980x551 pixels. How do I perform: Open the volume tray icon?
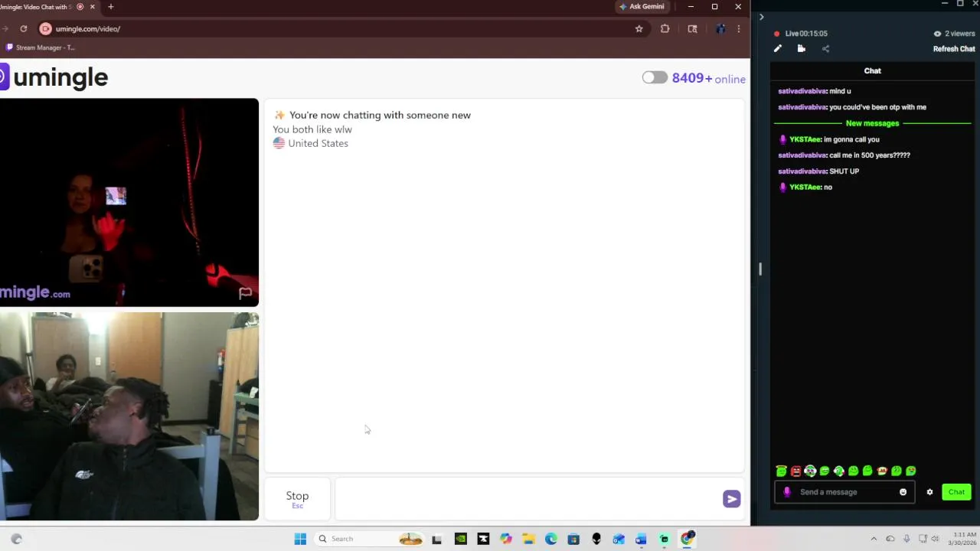click(x=935, y=539)
